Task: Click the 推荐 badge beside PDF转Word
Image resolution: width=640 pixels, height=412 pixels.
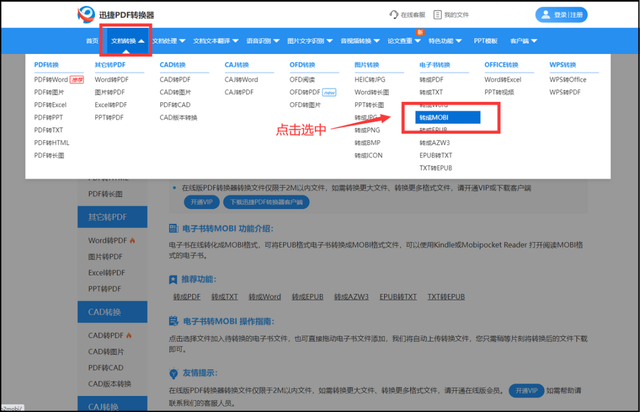Action: click(77, 80)
